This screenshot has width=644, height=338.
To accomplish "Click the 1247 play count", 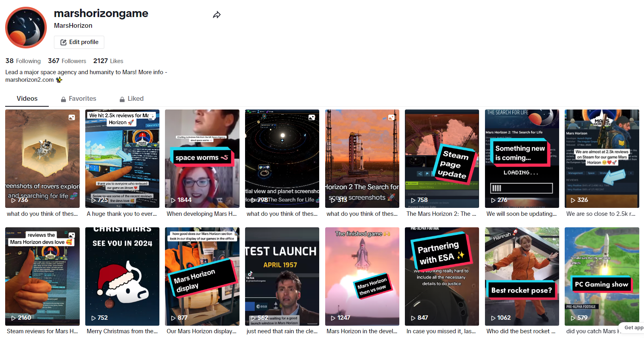I will 341,318.
